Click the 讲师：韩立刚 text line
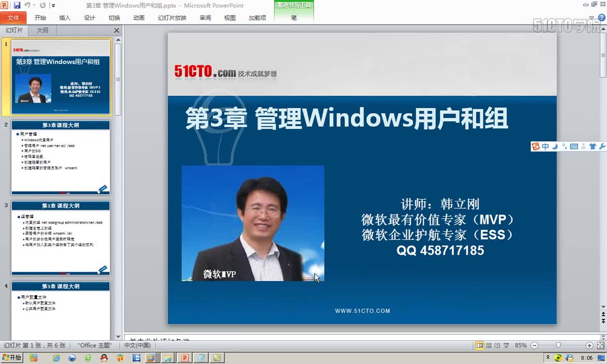Image resolution: width=607 pixels, height=364 pixels. tap(440, 204)
